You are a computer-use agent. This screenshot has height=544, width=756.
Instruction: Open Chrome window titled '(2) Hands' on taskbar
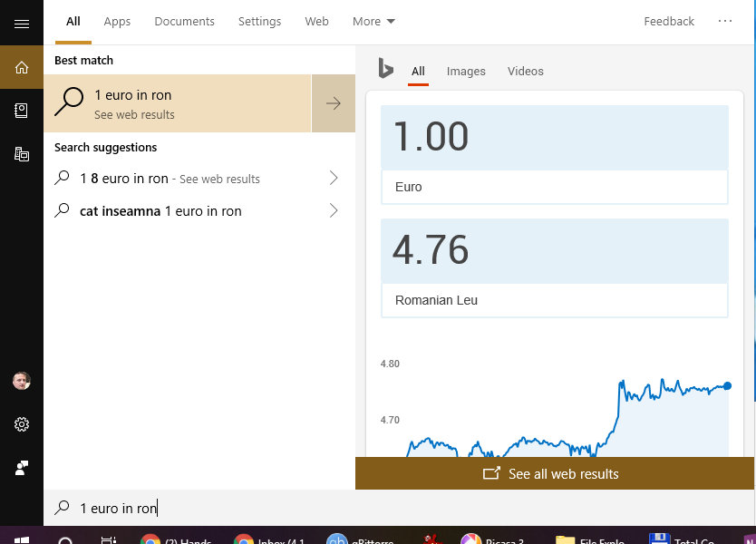click(x=177, y=539)
